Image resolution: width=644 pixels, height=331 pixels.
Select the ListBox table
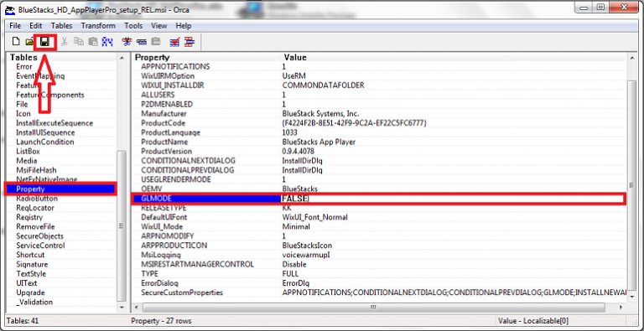point(28,151)
